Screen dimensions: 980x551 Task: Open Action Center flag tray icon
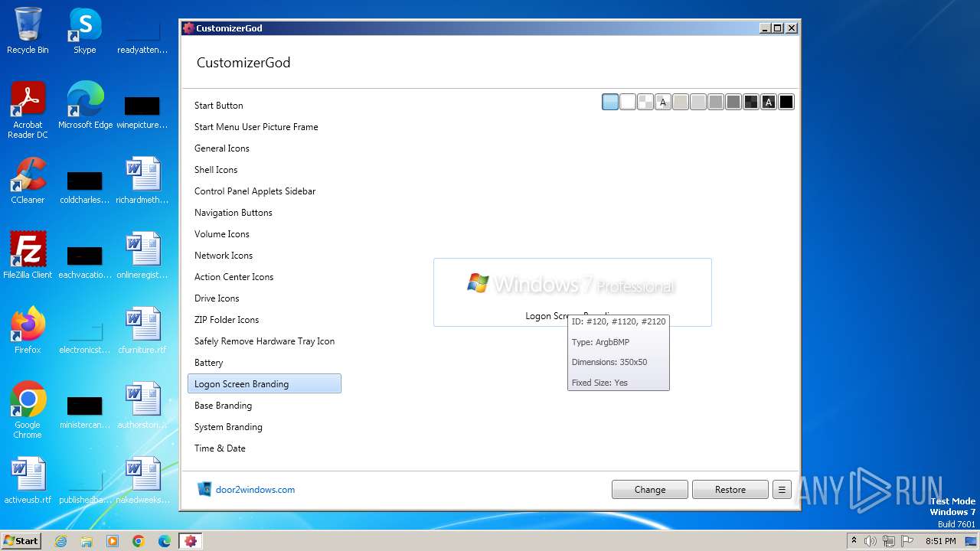point(907,541)
